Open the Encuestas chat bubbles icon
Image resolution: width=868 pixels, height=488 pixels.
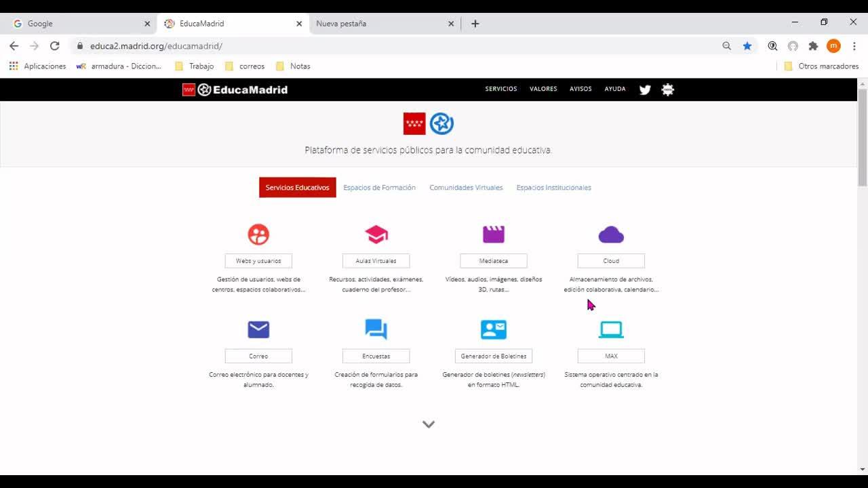point(376,329)
